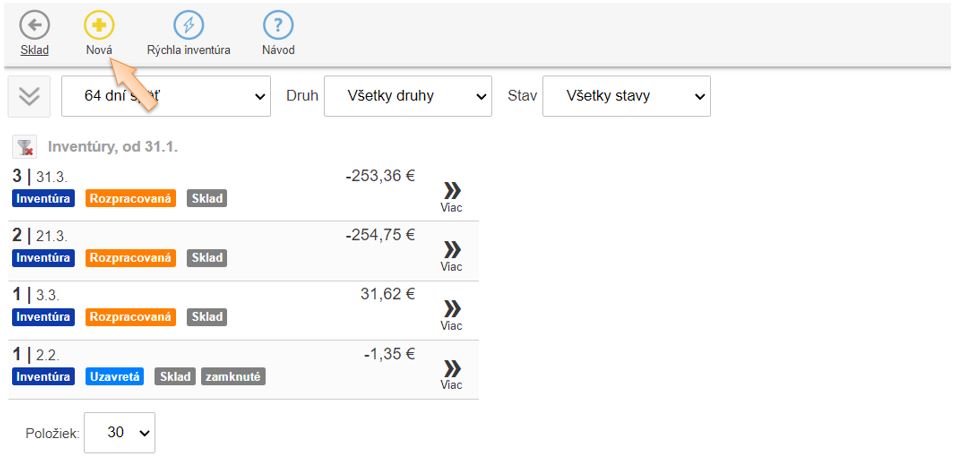This screenshot has width=960, height=466.
Task: Open the Návod help icon
Action: tap(278, 25)
